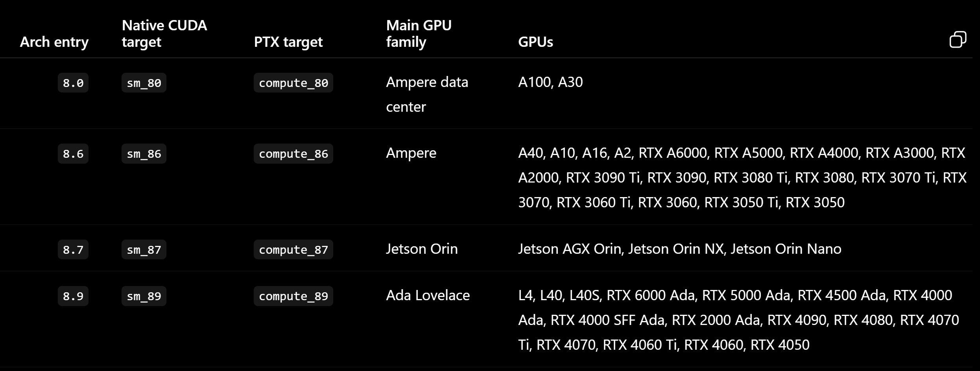Viewport: 980px width, 371px height.
Task: Click the PTX target column header
Action: (288, 42)
